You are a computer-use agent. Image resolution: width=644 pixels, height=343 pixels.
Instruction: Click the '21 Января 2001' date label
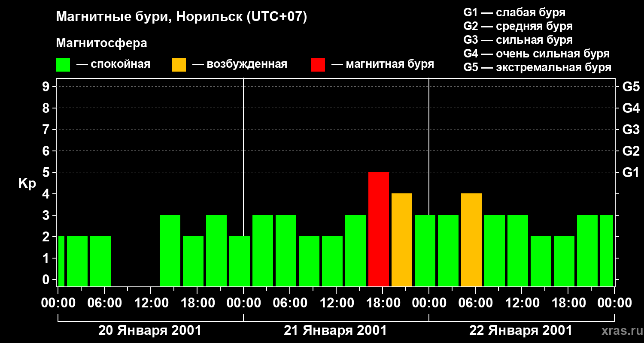click(x=335, y=331)
